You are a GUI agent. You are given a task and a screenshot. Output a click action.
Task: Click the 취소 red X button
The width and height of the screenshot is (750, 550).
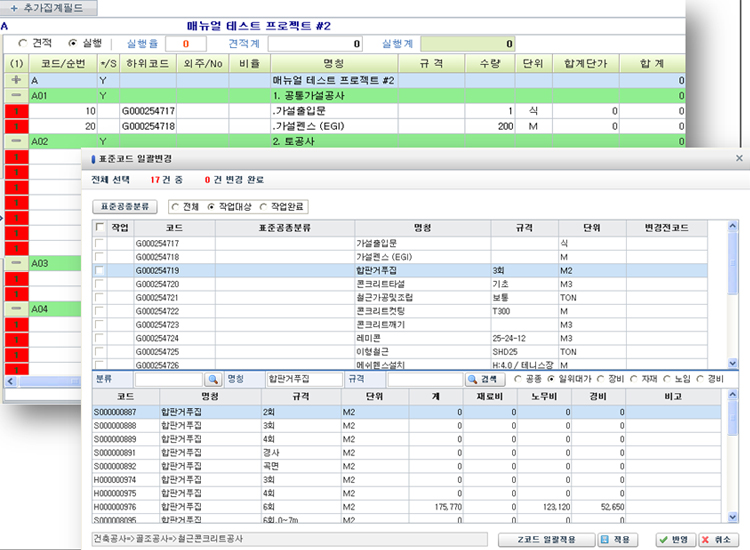click(719, 539)
